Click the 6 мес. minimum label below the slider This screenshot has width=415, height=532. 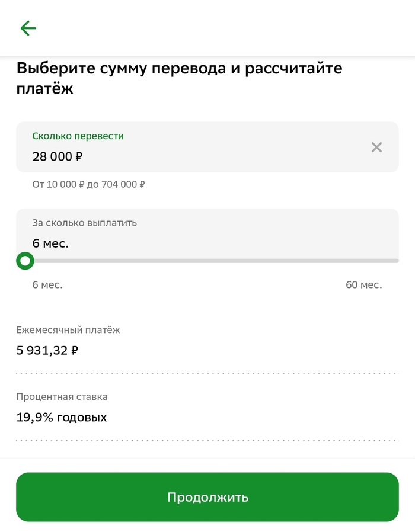(47, 285)
